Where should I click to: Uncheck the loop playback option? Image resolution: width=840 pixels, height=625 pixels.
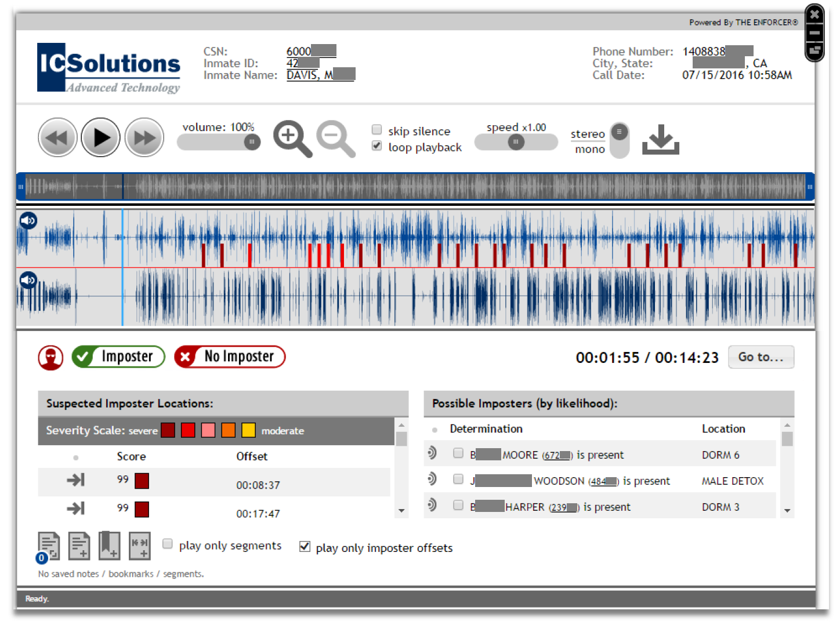tap(377, 146)
